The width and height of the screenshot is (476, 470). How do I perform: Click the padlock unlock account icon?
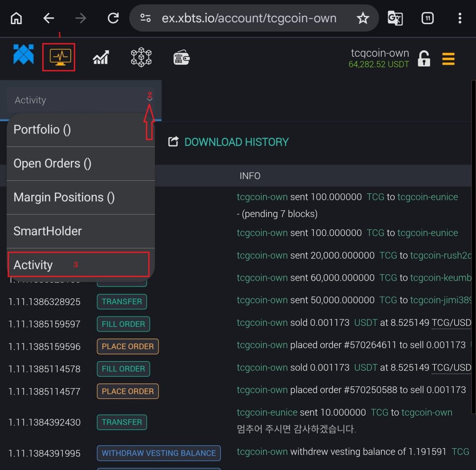point(423,59)
